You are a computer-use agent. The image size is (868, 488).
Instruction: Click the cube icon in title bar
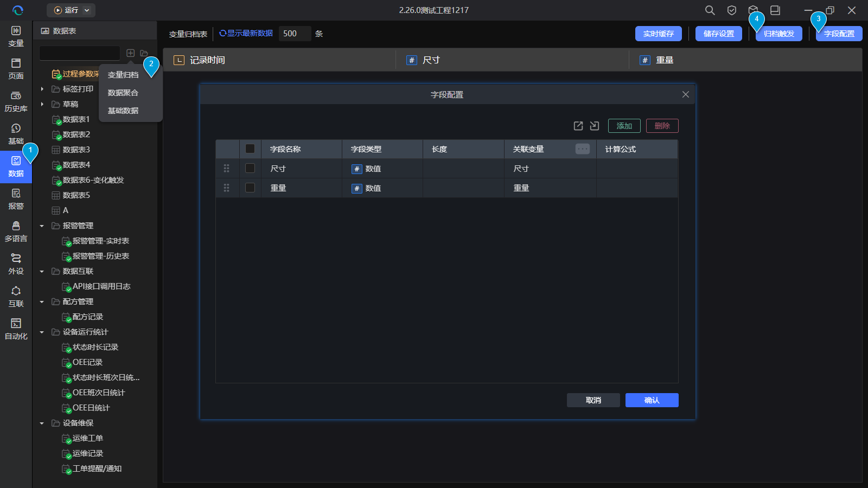pyautogui.click(x=753, y=10)
